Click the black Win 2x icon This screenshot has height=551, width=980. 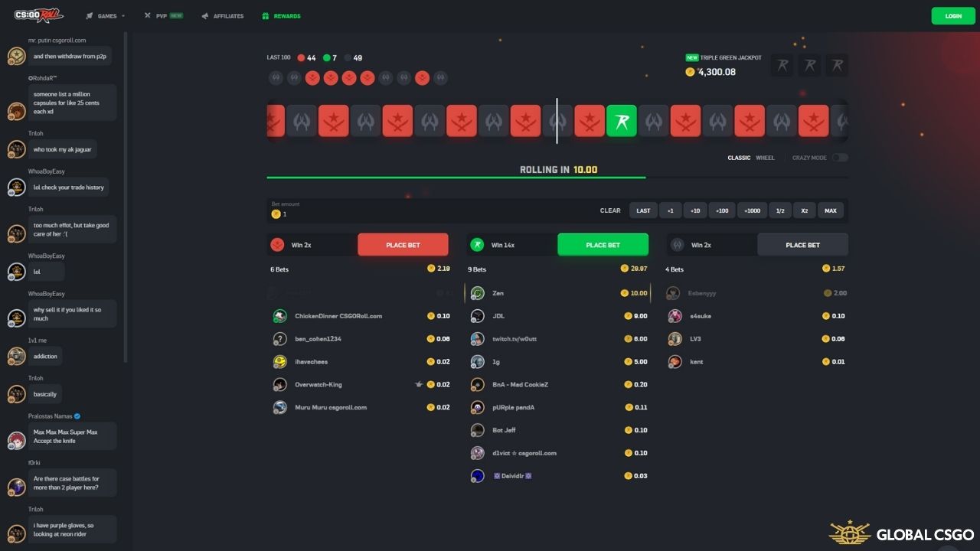coord(677,245)
